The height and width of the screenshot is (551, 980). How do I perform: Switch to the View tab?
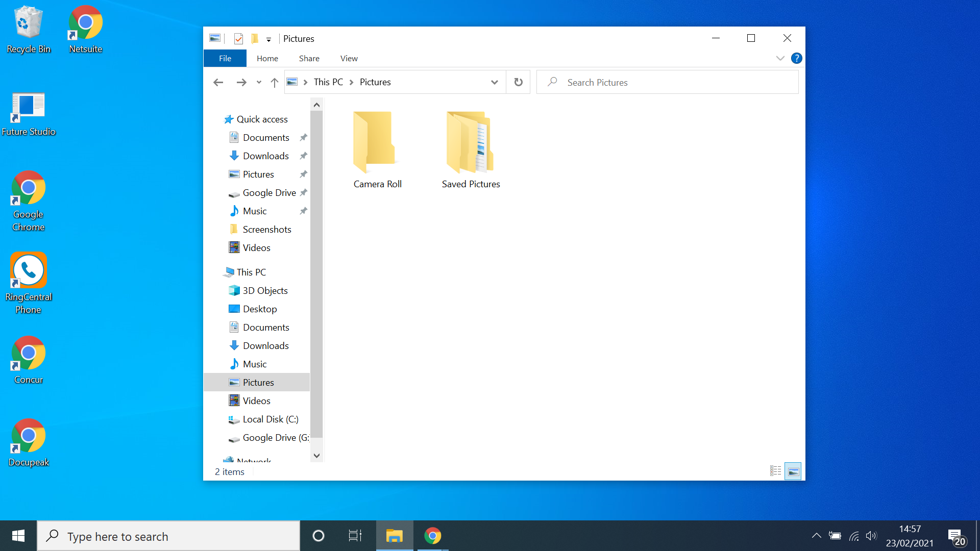(349, 58)
